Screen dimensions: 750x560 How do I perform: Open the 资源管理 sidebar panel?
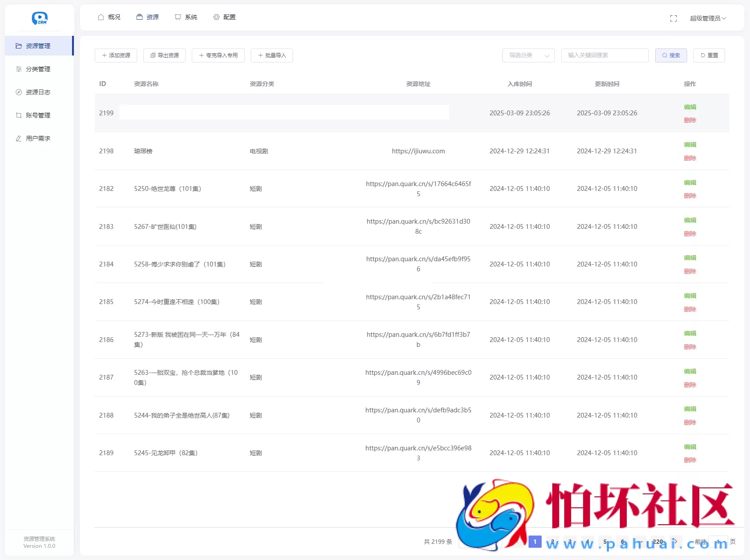tap(38, 45)
